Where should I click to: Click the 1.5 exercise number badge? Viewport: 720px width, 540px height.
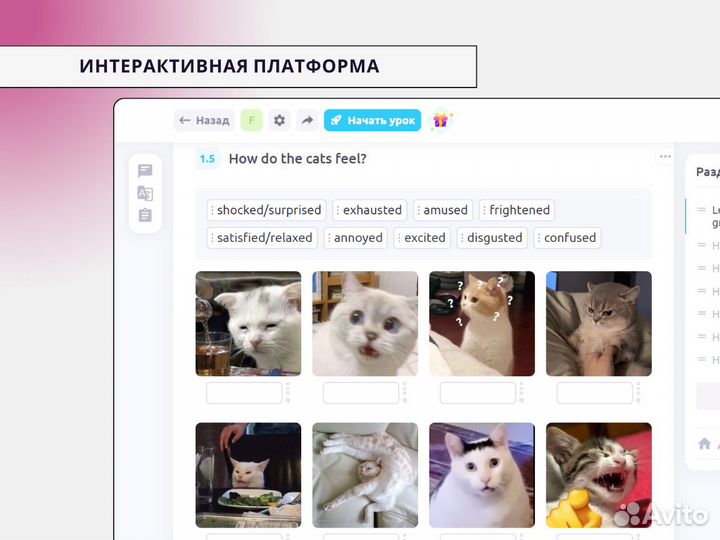tap(208, 159)
